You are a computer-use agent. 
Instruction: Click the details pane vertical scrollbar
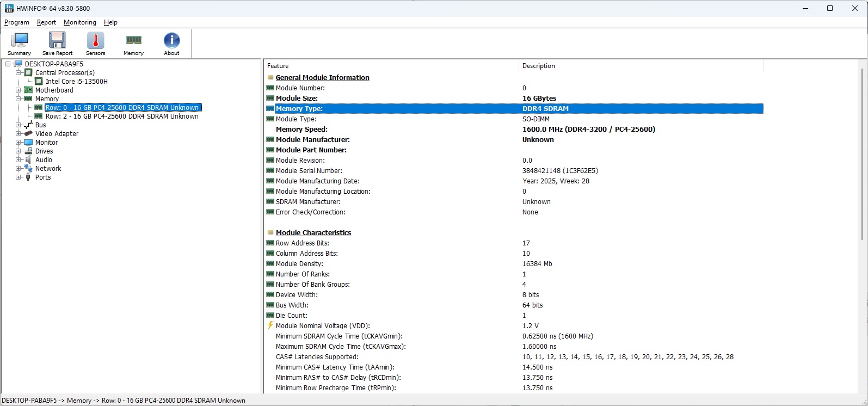[863, 153]
